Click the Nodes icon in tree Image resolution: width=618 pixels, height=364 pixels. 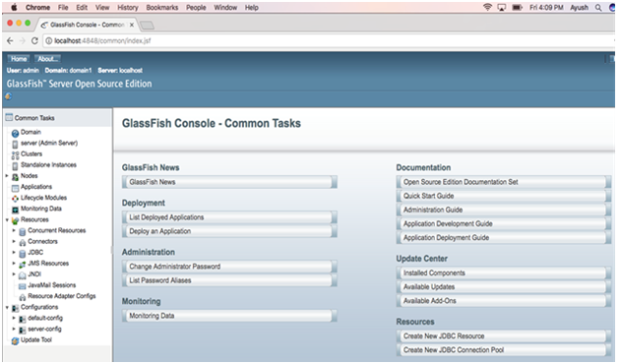(15, 177)
